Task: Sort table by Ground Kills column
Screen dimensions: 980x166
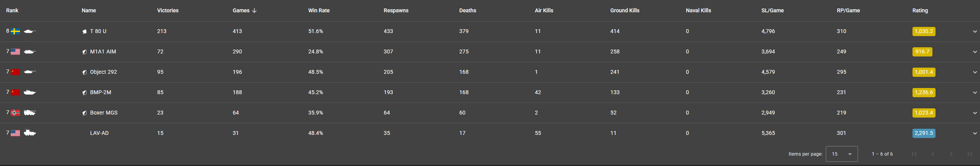Action: pos(624,10)
